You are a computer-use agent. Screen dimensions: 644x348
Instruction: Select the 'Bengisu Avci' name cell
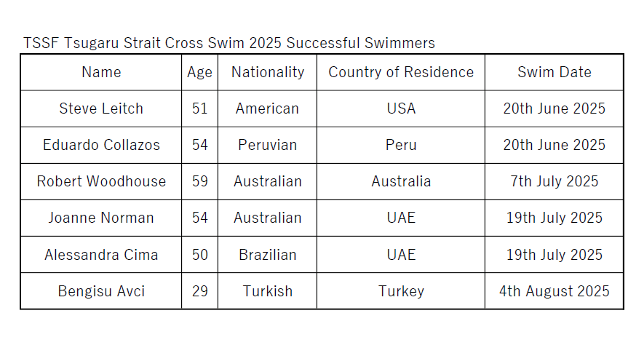point(101,291)
